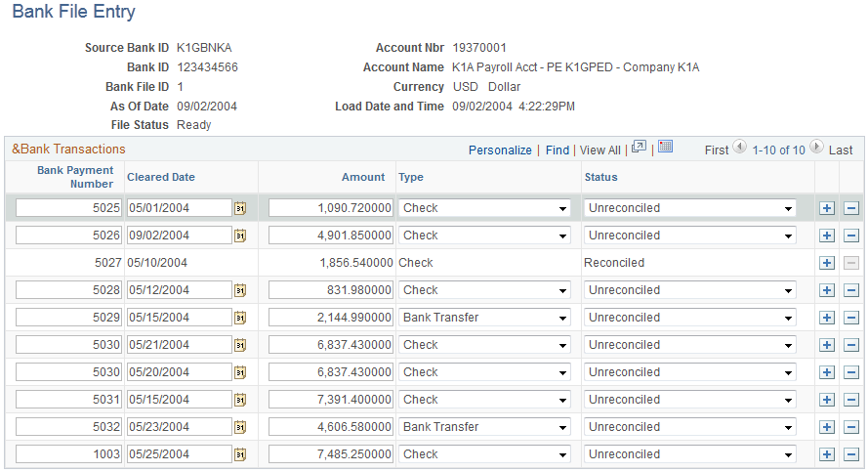Open Status dropdown for amount 7,391.400000 row
The width and height of the screenshot is (868, 472).
point(689,400)
